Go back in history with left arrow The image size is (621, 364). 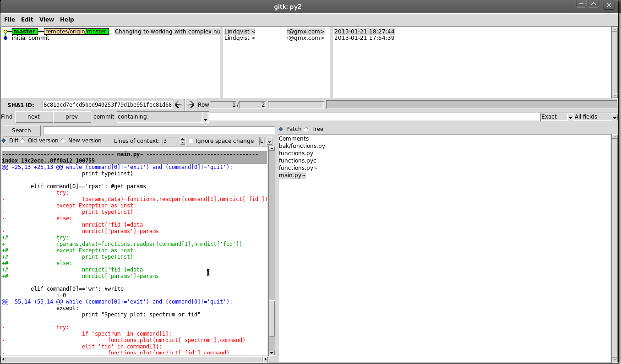tap(179, 104)
